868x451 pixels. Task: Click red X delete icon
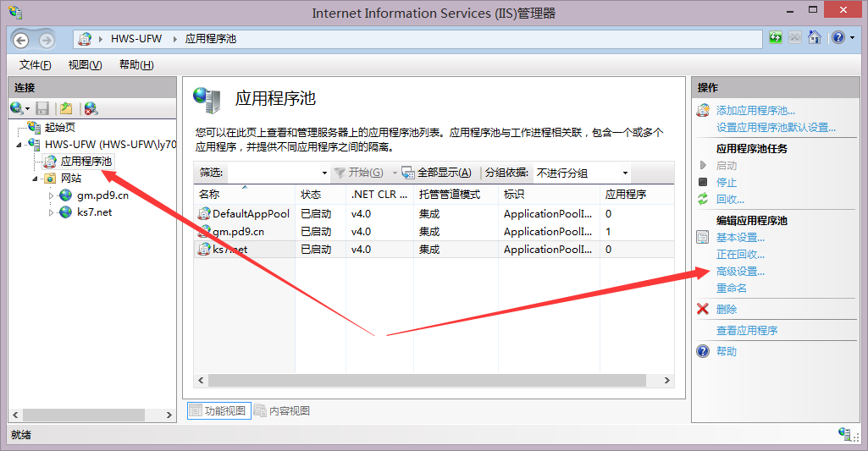pos(703,309)
